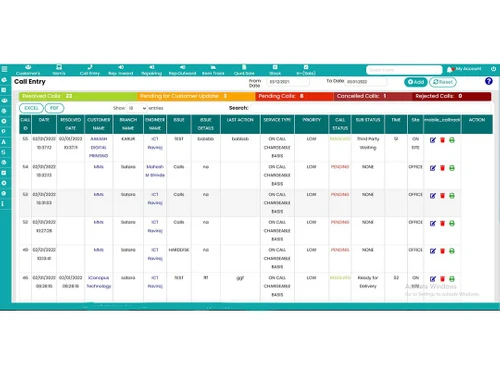Open the notification bell
The image size is (500, 375).
pos(450,70)
